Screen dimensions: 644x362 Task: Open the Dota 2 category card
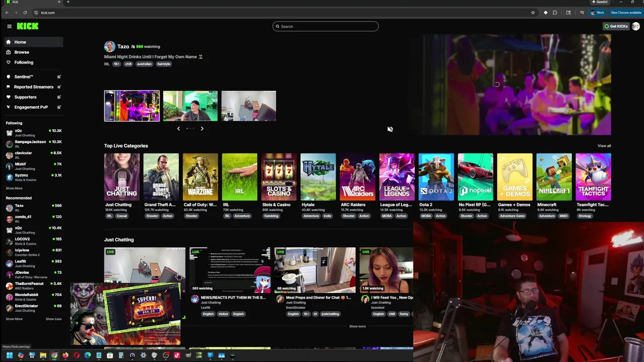pos(436,177)
